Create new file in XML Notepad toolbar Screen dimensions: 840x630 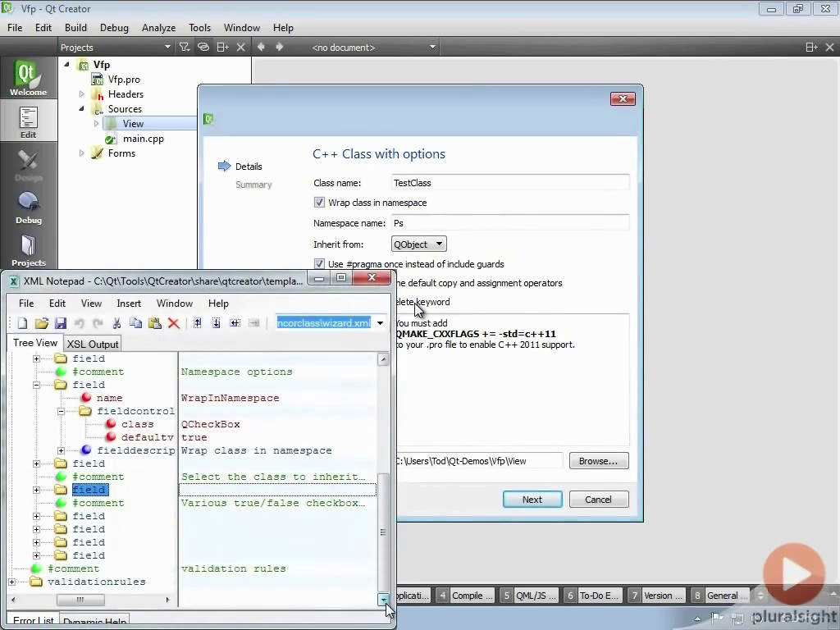[x=22, y=323]
